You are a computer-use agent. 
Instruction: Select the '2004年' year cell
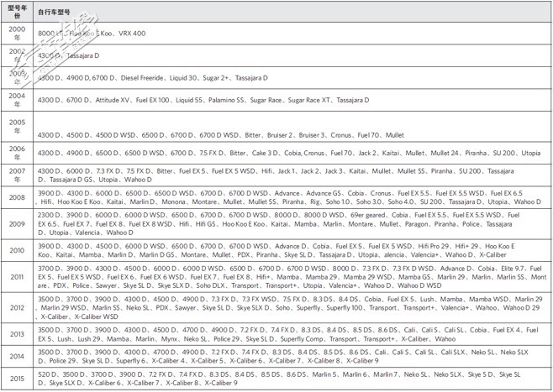click(x=17, y=100)
